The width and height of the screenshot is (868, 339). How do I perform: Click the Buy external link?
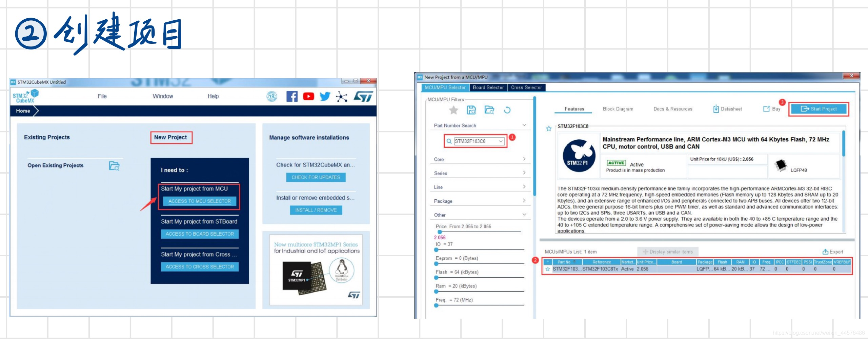[x=772, y=109]
